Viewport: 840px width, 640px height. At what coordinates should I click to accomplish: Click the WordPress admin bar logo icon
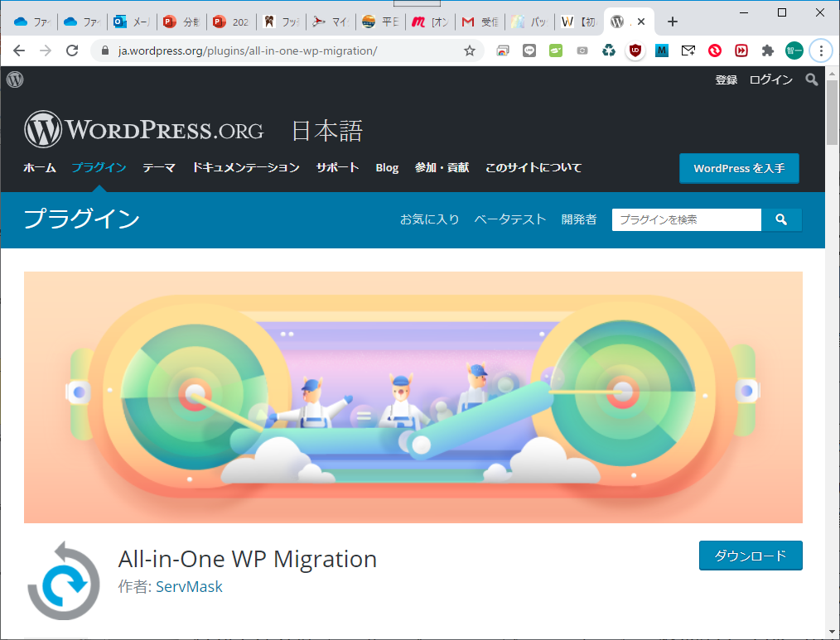[15, 79]
